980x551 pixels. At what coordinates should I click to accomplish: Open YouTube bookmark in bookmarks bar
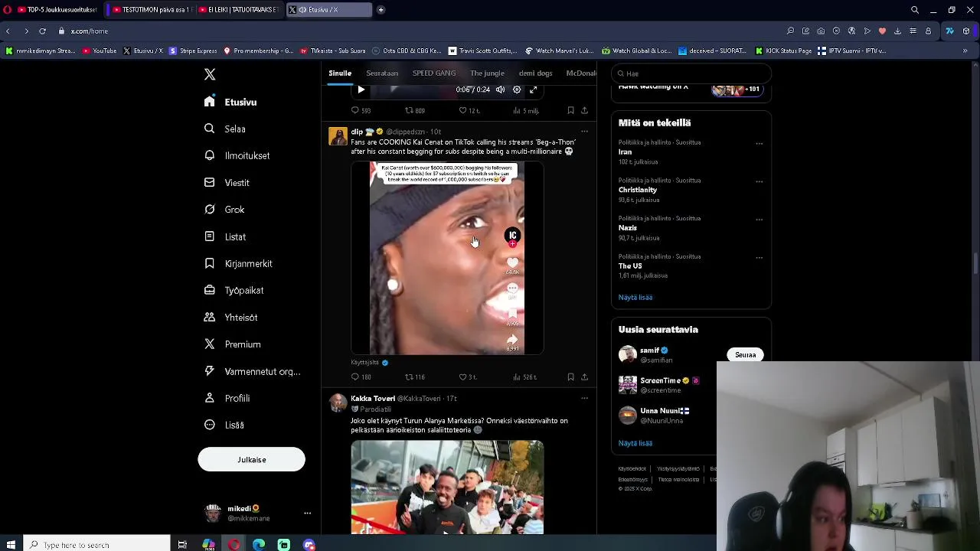[x=100, y=51]
